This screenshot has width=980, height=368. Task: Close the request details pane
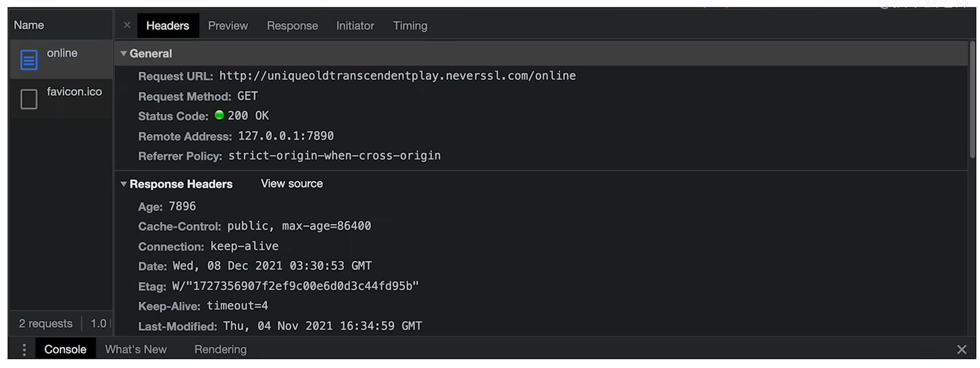[127, 25]
